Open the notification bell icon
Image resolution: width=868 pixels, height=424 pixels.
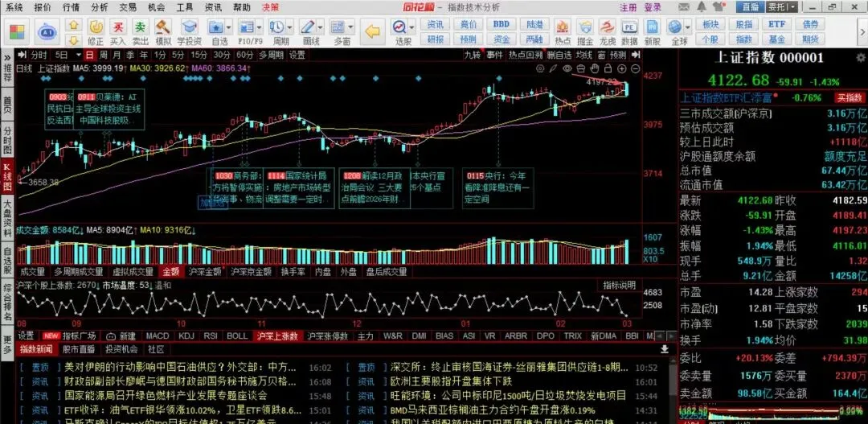[702, 6]
